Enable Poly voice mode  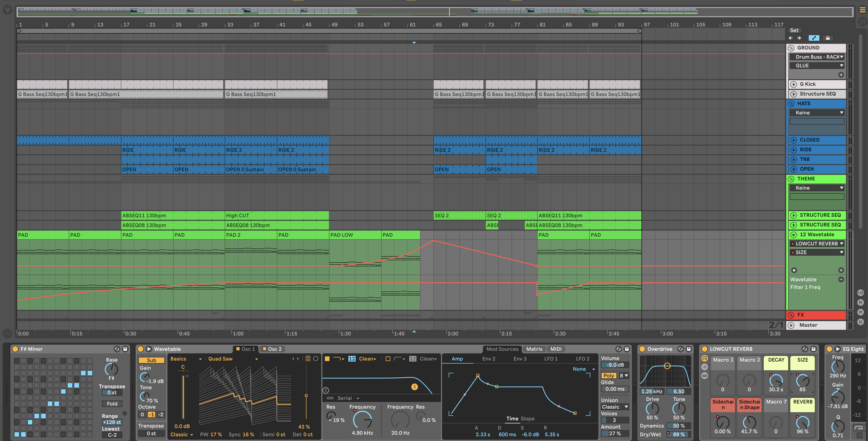[609, 376]
